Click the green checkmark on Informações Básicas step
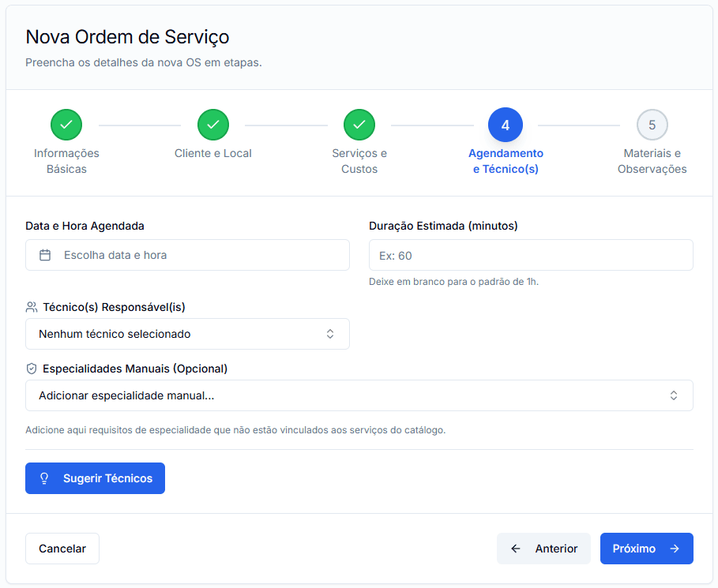This screenshot has height=588, width=718. (66, 125)
